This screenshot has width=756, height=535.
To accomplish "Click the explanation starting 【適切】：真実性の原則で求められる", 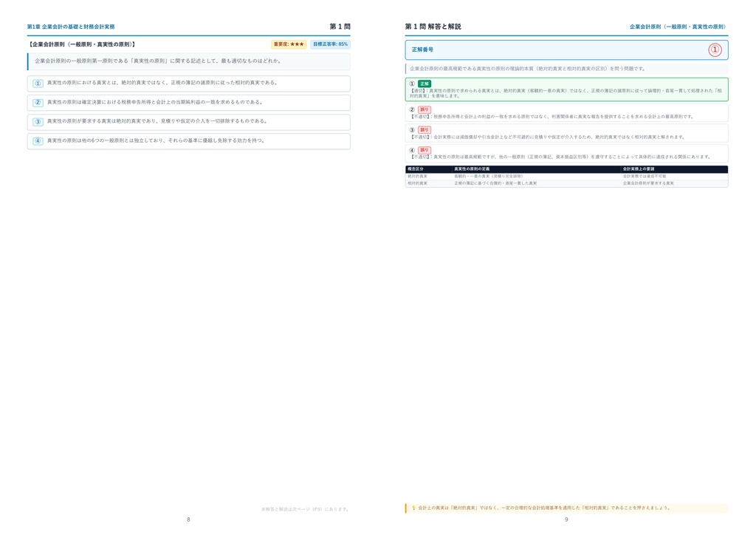I will [x=566, y=93].
